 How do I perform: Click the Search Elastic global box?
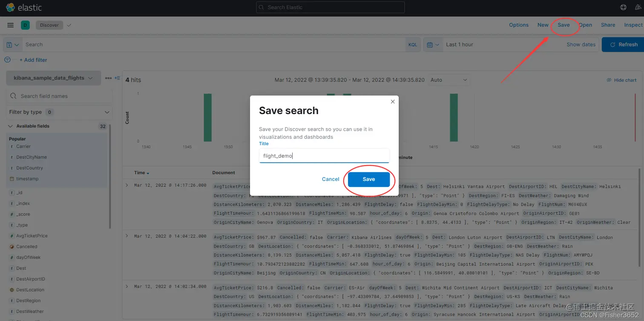click(331, 7)
